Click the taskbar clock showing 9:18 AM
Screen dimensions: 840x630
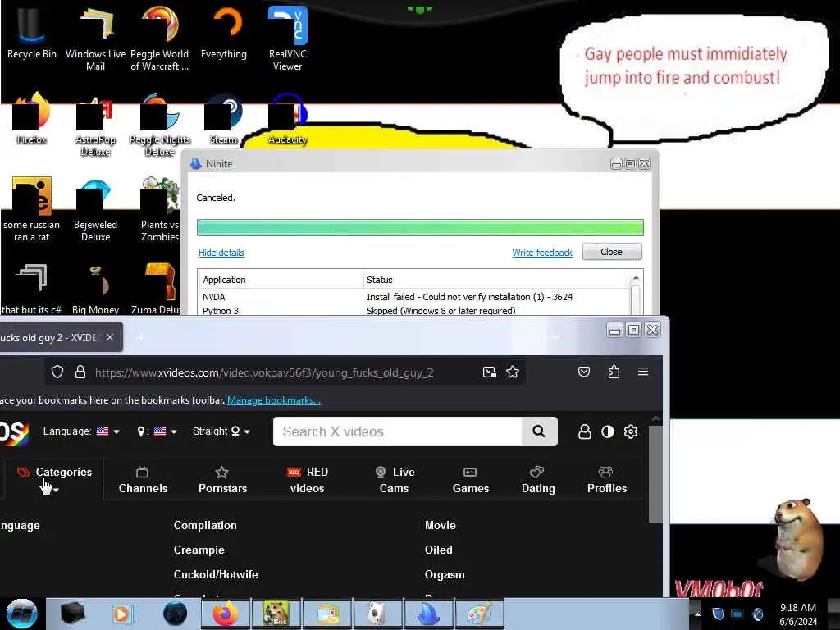(798, 614)
